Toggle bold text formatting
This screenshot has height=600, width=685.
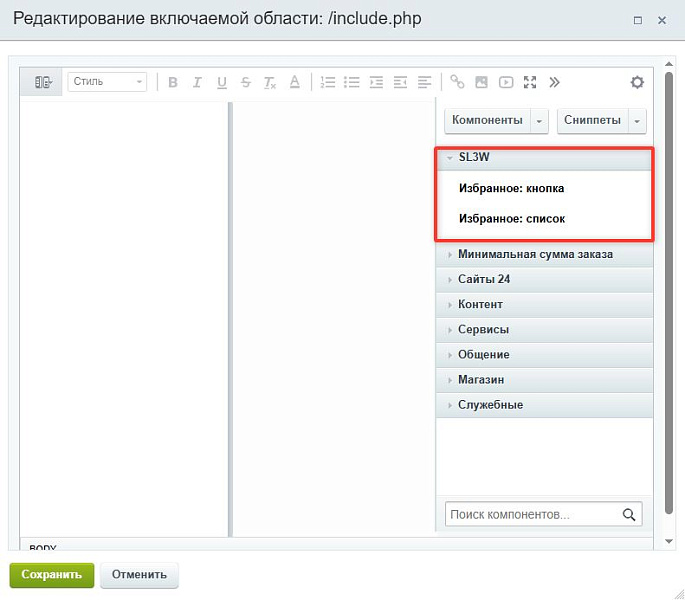(x=173, y=82)
